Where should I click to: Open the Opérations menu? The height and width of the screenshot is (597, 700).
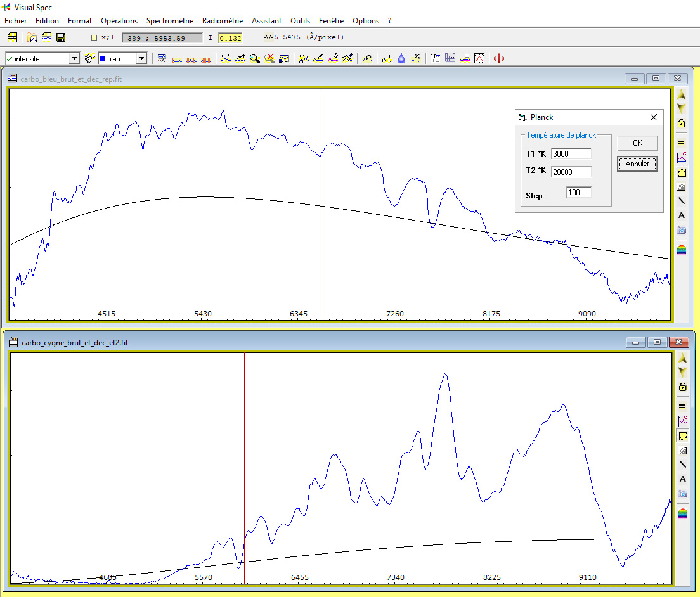[119, 21]
